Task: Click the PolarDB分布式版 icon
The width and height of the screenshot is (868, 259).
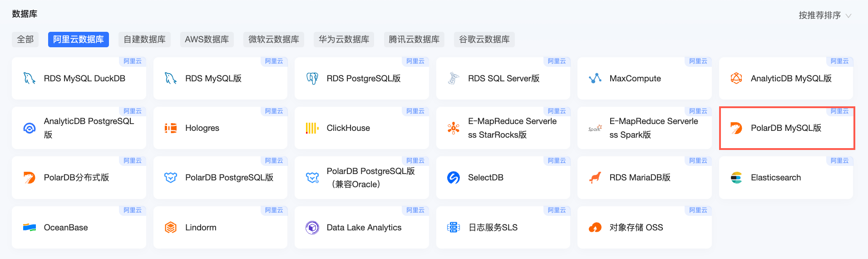Action: [30, 178]
